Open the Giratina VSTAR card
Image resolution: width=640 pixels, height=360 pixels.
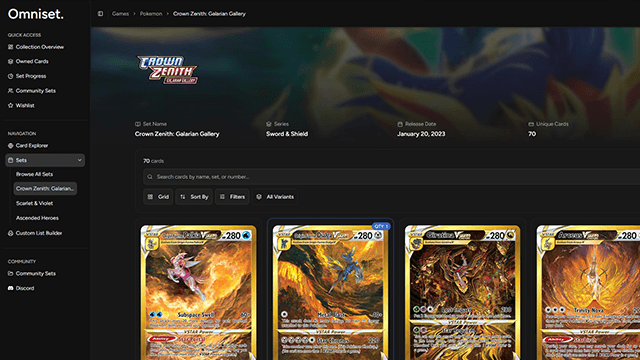(462, 292)
